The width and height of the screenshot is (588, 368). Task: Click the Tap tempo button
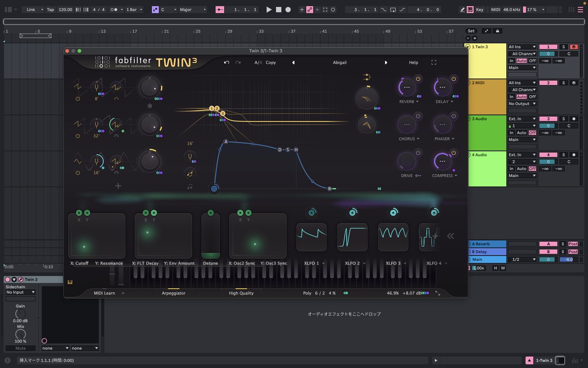coord(50,9)
